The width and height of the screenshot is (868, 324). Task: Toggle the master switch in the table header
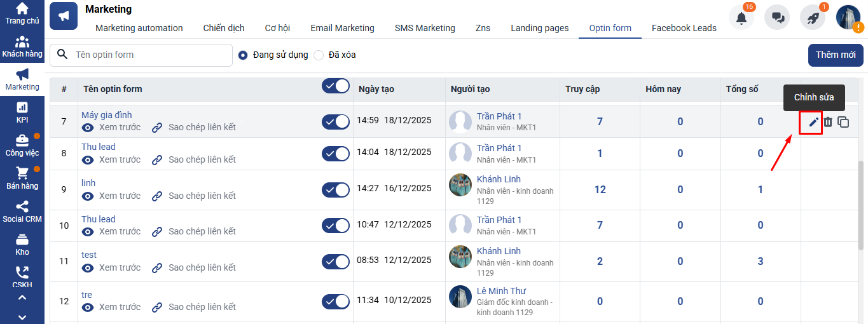[336, 86]
